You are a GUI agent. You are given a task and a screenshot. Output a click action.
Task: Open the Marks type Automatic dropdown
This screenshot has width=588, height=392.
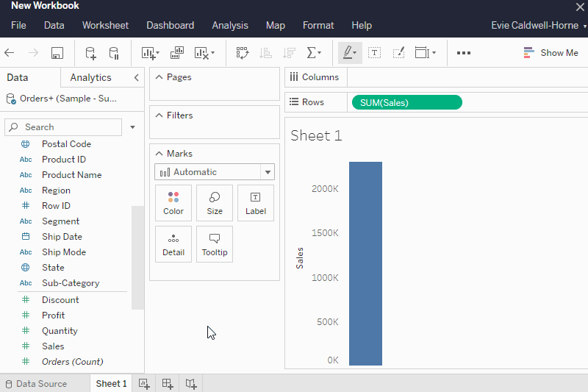coord(215,172)
